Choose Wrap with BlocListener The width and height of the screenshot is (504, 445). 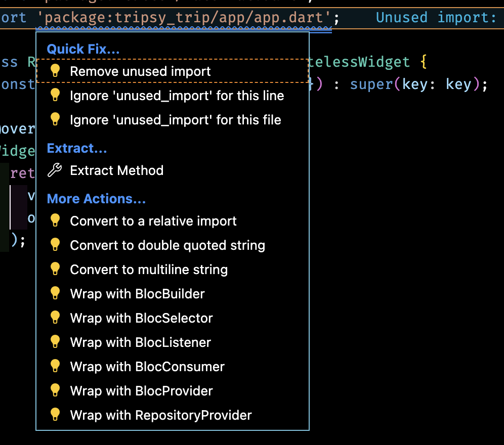coord(141,342)
